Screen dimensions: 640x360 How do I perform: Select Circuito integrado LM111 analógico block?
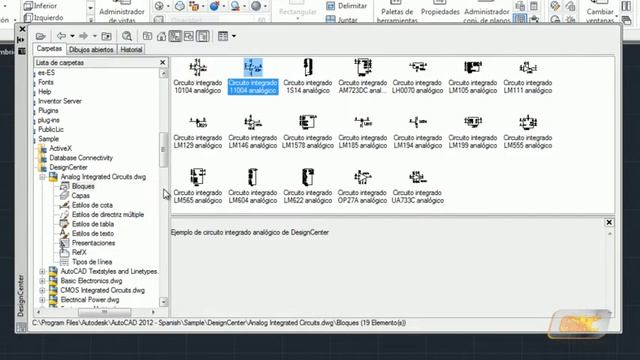pos(528,77)
